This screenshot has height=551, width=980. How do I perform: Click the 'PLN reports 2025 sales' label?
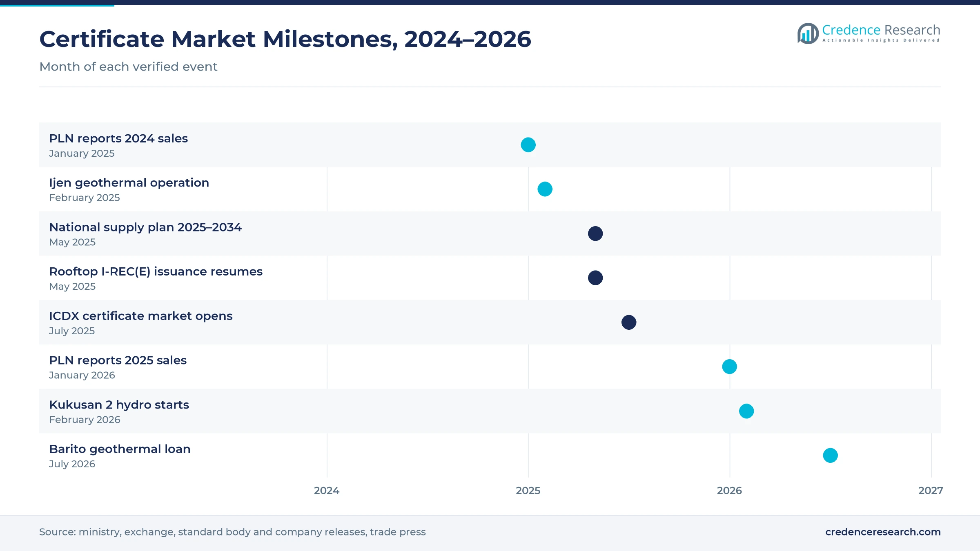(x=118, y=360)
